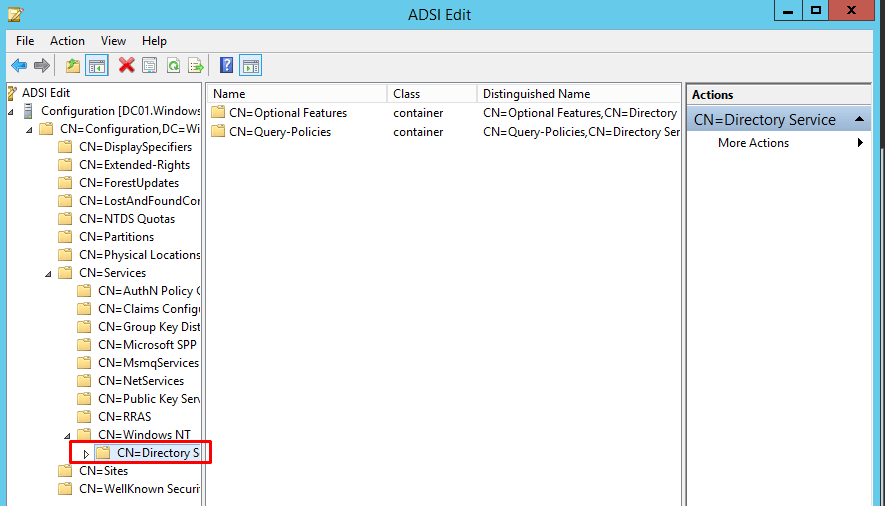Open the Help menu
The width and height of the screenshot is (885, 506).
154,41
